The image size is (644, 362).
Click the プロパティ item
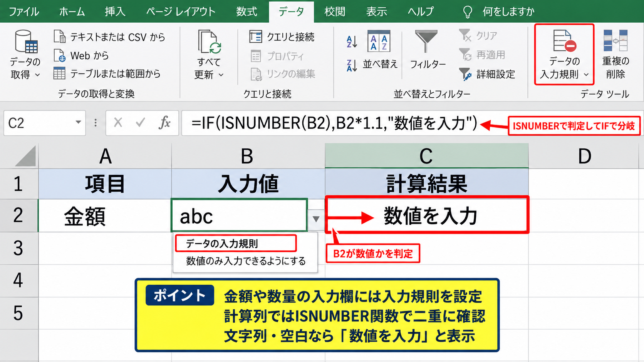click(x=277, y=56)
